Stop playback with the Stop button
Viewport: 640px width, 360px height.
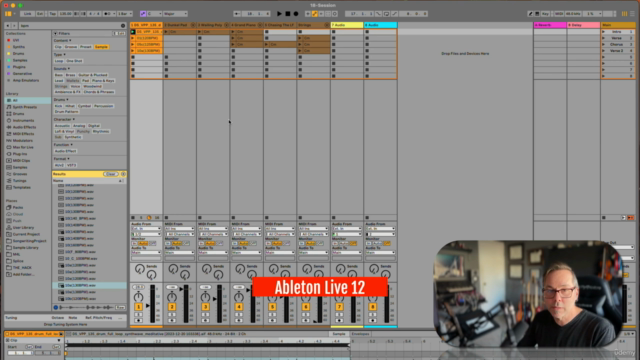click(288, 13)
